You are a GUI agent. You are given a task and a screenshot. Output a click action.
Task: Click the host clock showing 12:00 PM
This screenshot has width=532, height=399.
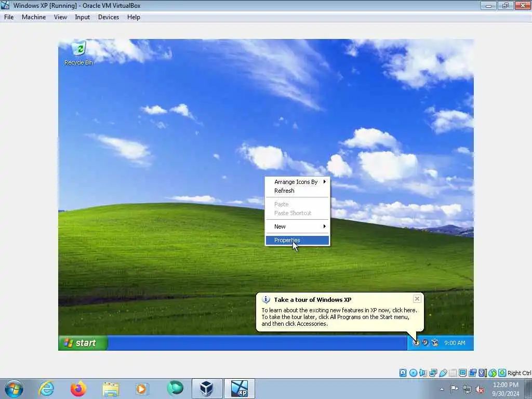tap(506, 389)
